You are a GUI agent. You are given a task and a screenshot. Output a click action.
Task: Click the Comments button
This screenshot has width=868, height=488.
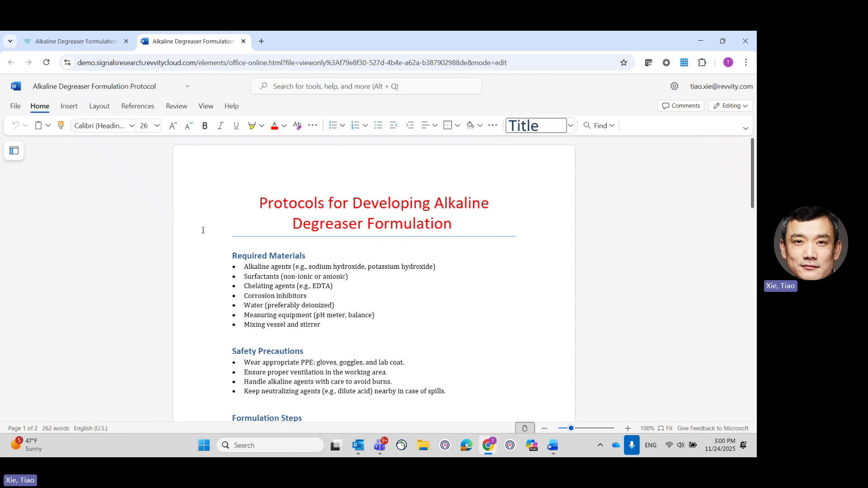tap(680, 106)
